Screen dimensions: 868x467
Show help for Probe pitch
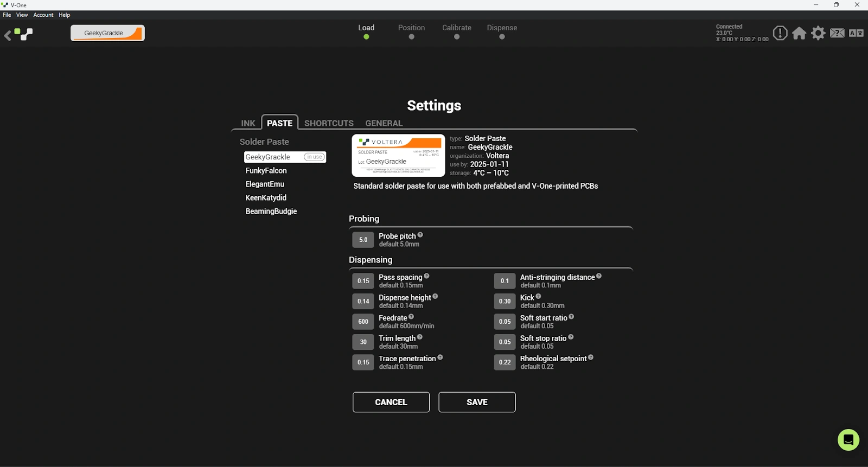pos(420,235)
